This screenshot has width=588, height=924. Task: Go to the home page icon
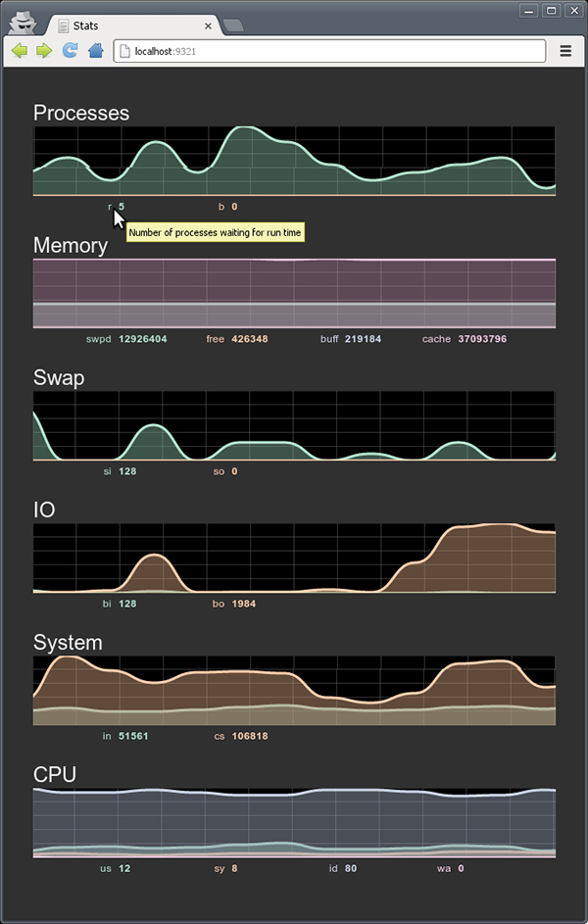(95, 51)
